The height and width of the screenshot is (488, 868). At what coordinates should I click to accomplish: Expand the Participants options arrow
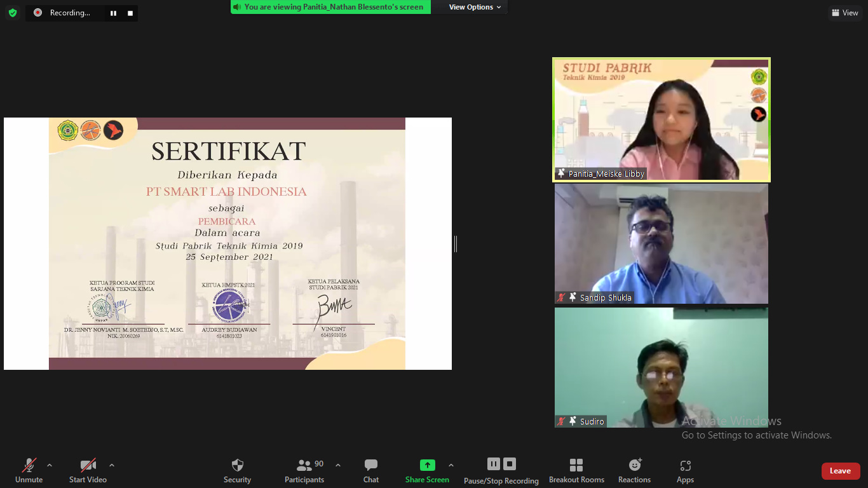click(338, 465)
